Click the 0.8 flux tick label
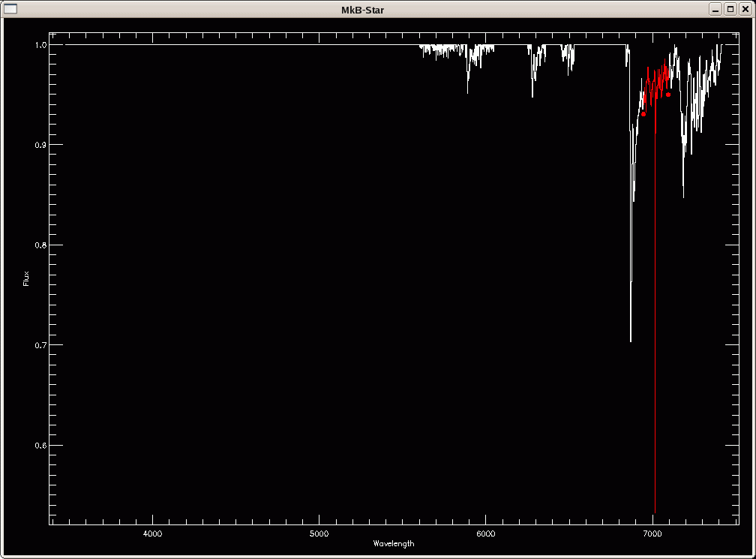756x559 pixels. [x=42, y=245]
